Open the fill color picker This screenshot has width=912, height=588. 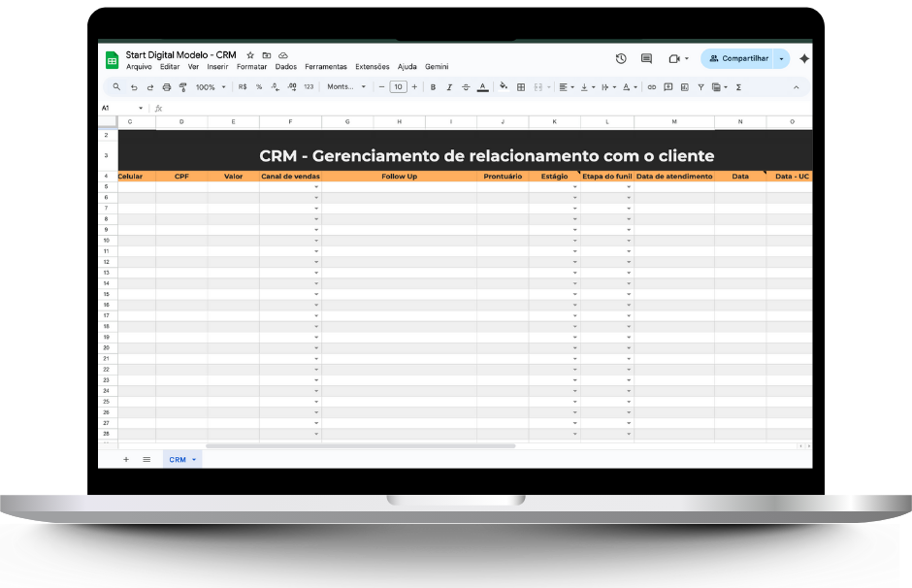[503, 87]
